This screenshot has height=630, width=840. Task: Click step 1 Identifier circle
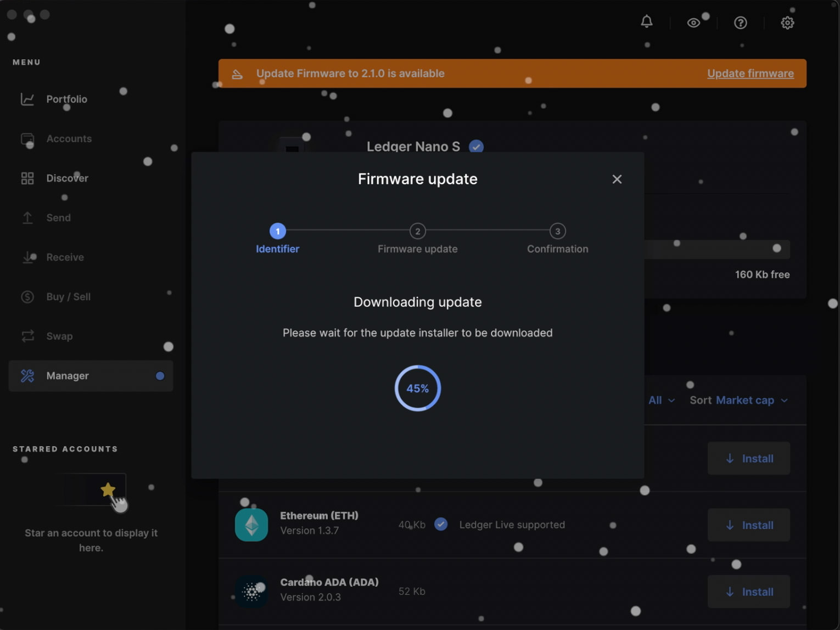[278, 231]
